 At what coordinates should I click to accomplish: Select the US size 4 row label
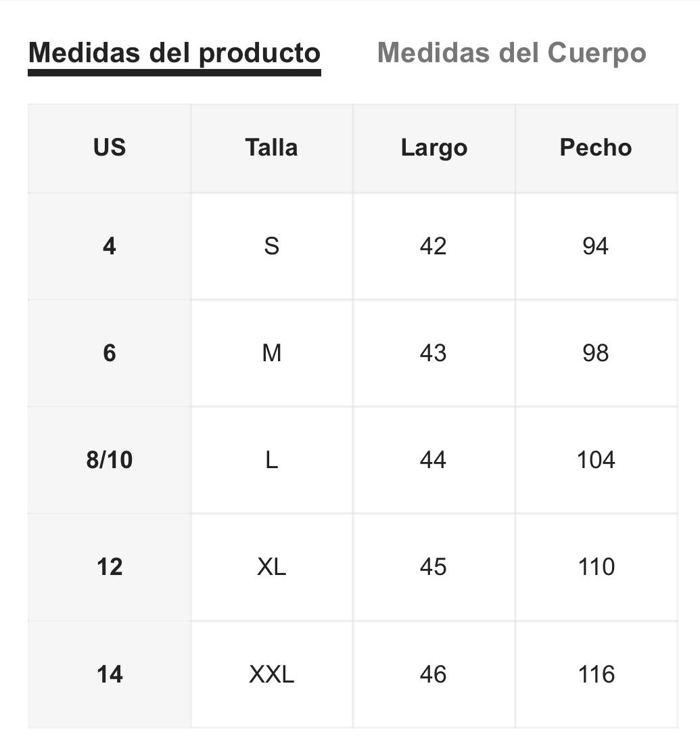tap(110, 246)
